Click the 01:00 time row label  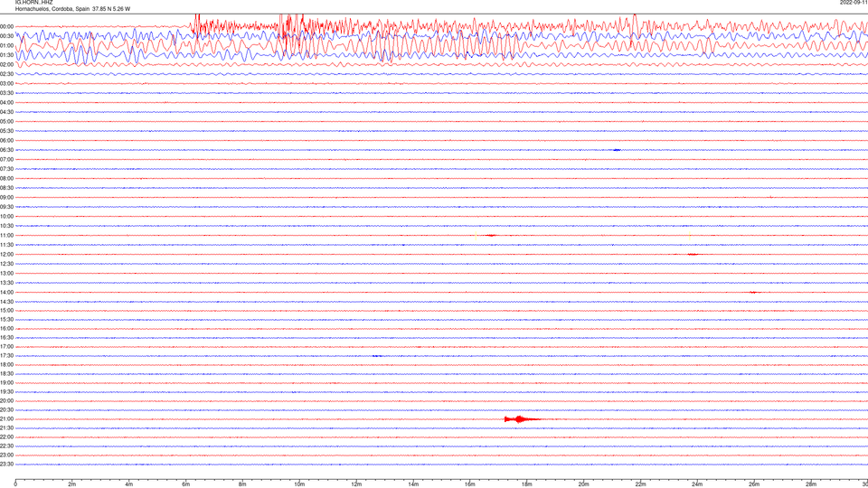[6, 46]
